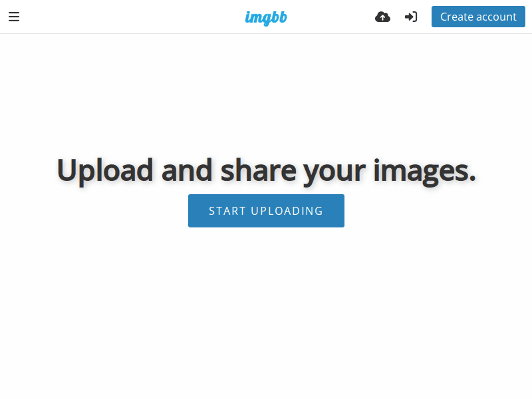Click the word 'Upload' in the headline

pyautogui.click(x=105, y=171)
